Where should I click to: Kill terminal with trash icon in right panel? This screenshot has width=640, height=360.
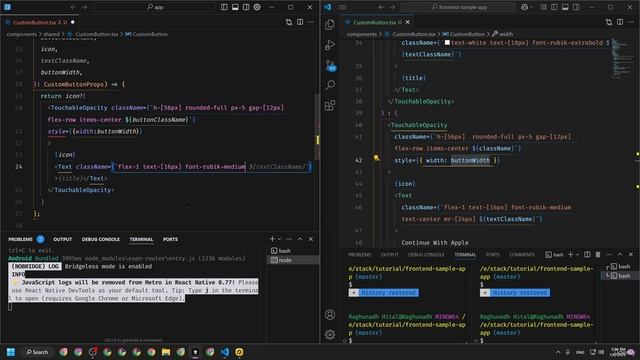(598, 254)
